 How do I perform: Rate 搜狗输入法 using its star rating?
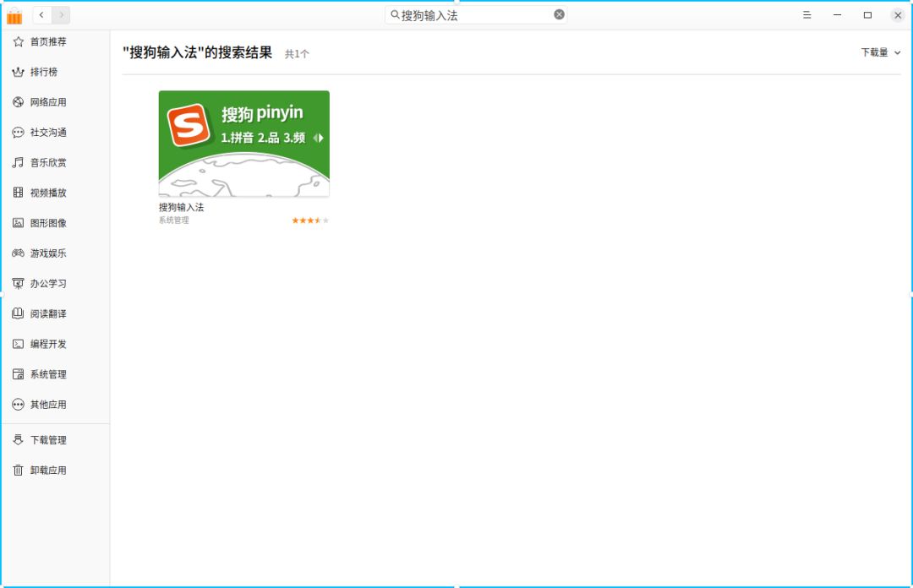[309, 220]
